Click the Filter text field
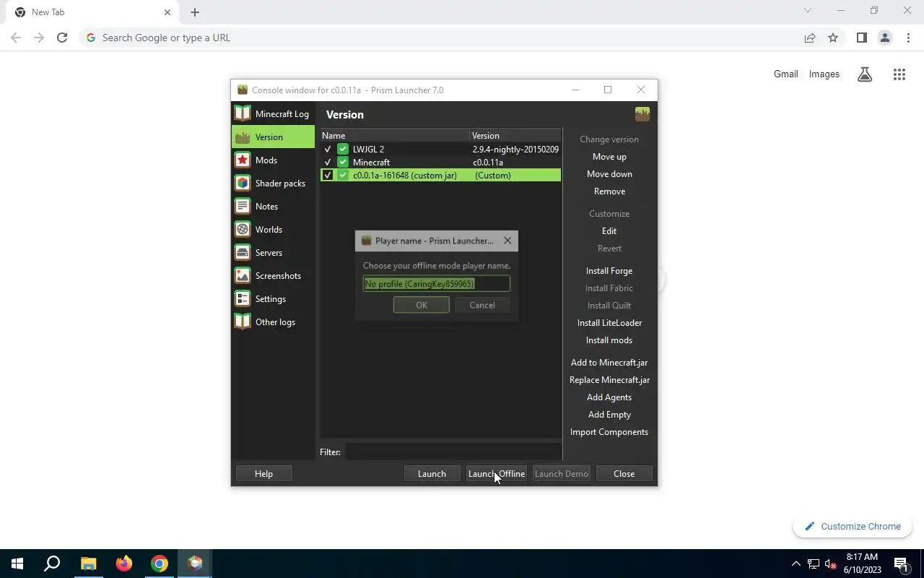Screen dimensions: 924x578 click(453, 452)
